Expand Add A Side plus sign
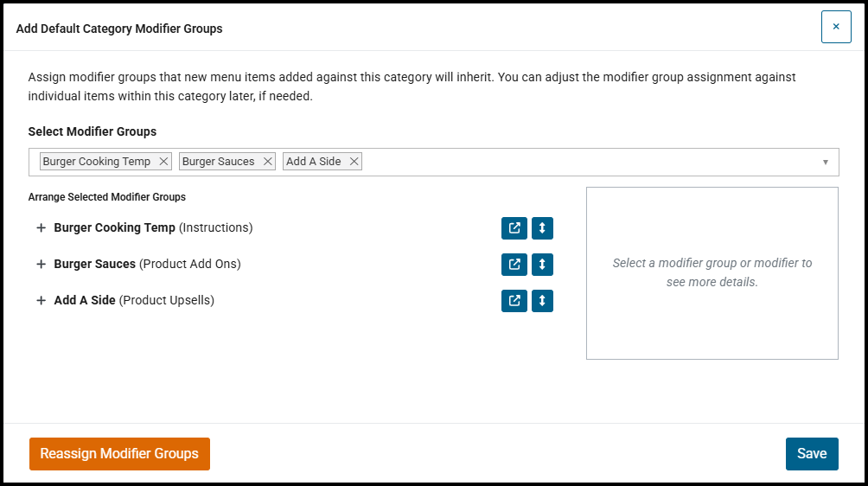 (x=41, y=301)
